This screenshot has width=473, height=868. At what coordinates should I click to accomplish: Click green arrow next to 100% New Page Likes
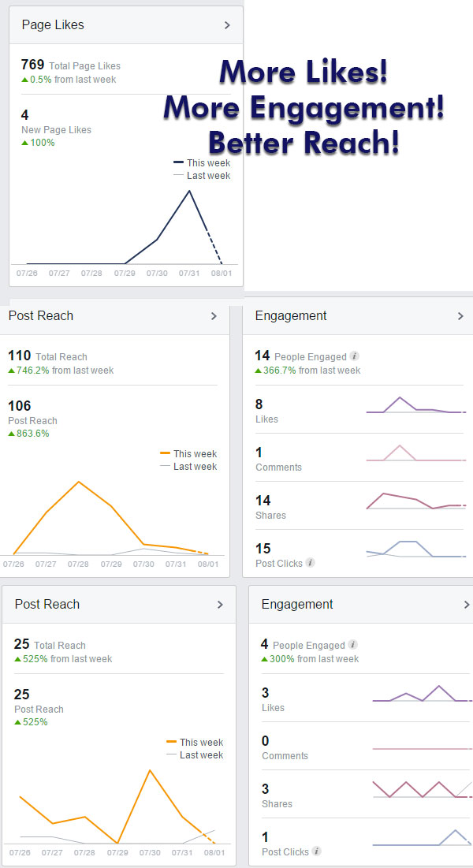[24, 143]
